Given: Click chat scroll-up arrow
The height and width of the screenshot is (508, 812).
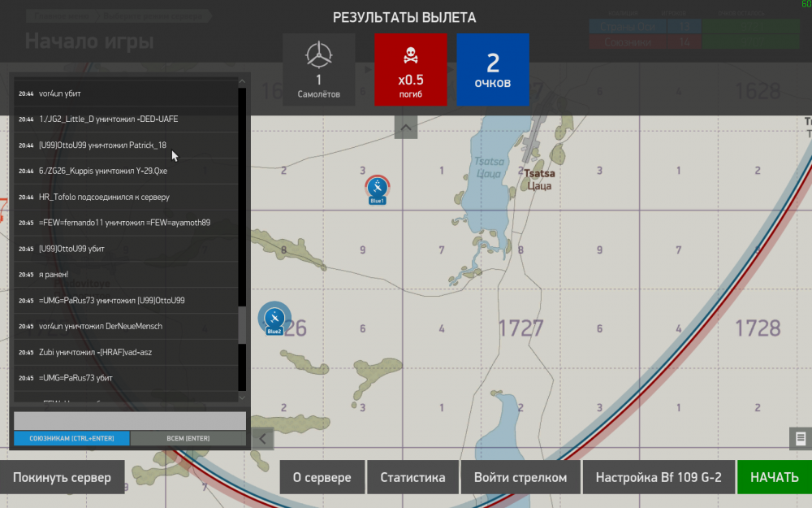Looking at the screenshot, I should 242,81.
